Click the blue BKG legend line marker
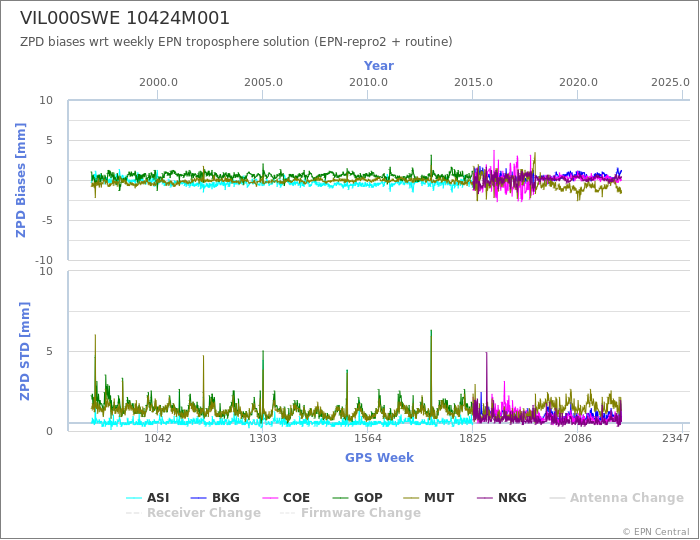Viewport: 700px width, 540px height. [x=198, y=498]
